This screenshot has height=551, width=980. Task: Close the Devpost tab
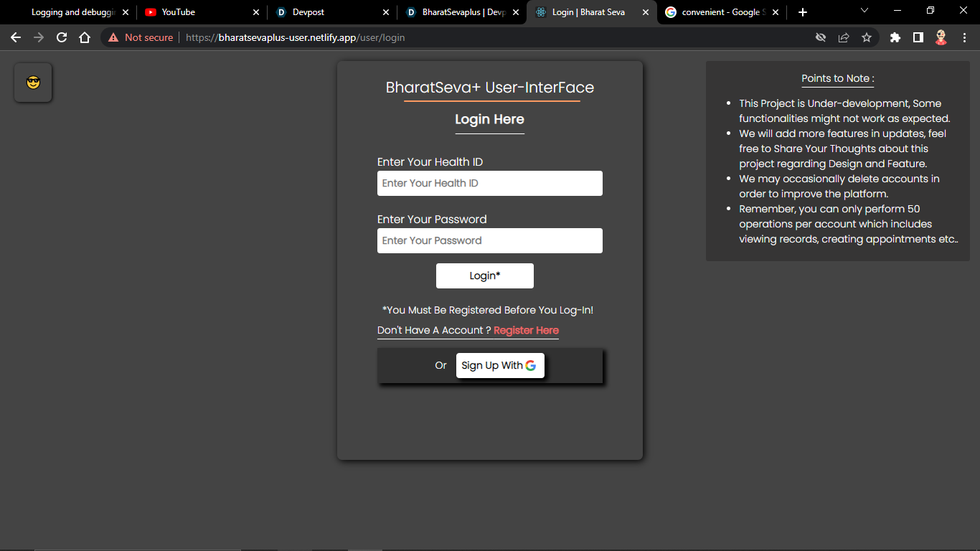386,12
